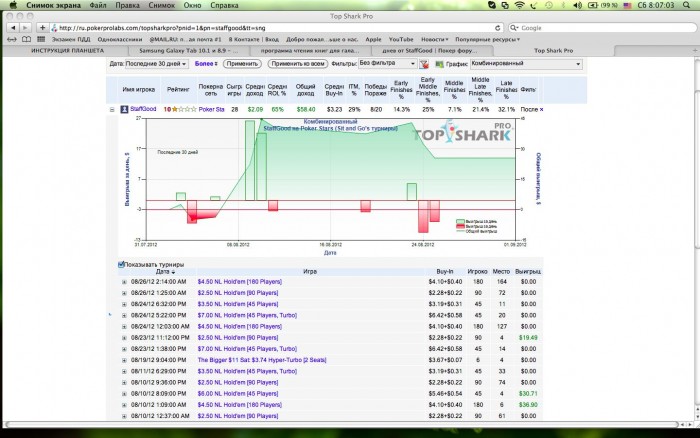Open the Правка menu
The height and width of the screenshot is (438, 700).
pyautogui.click(x=127, y=5)
